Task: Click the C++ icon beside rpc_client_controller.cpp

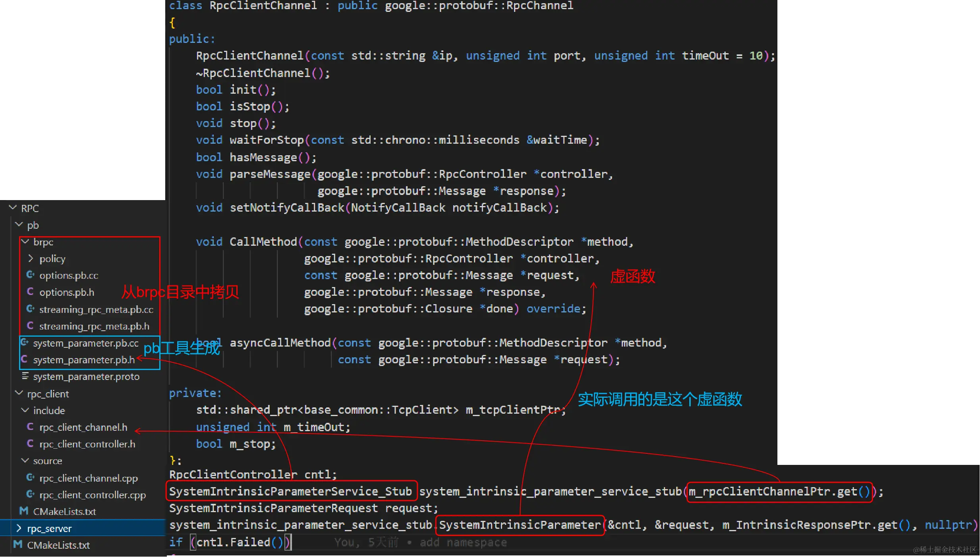Action: (30, 494)
